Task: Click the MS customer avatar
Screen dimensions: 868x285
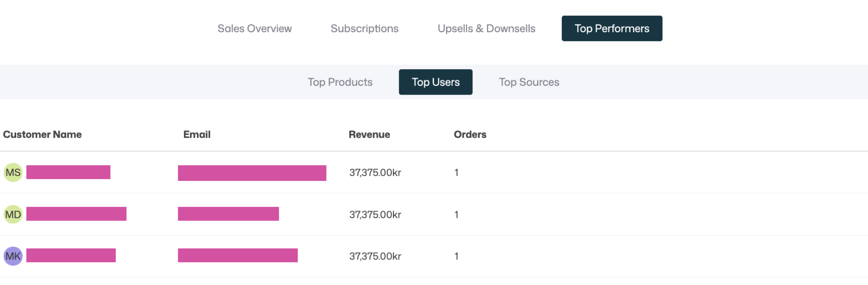Action: pos(13,172)
